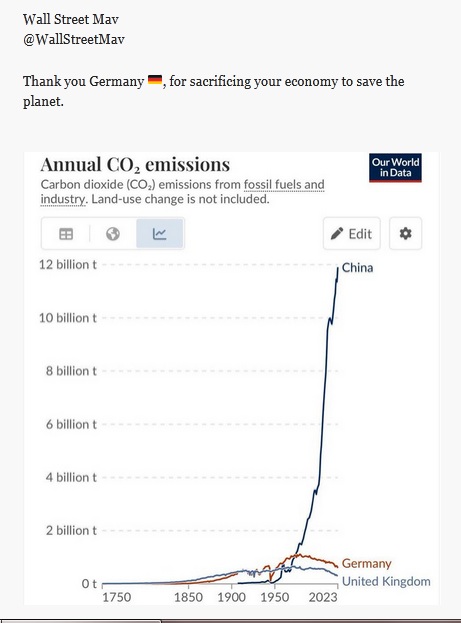This screenshot has height=623, width=461.
Task: Open the fossil fuels and industry link
Action: 182,192
